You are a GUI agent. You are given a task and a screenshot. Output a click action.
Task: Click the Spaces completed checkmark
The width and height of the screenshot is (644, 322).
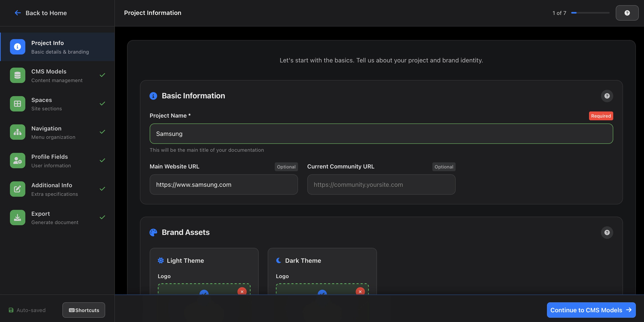[x=102, y=104]
